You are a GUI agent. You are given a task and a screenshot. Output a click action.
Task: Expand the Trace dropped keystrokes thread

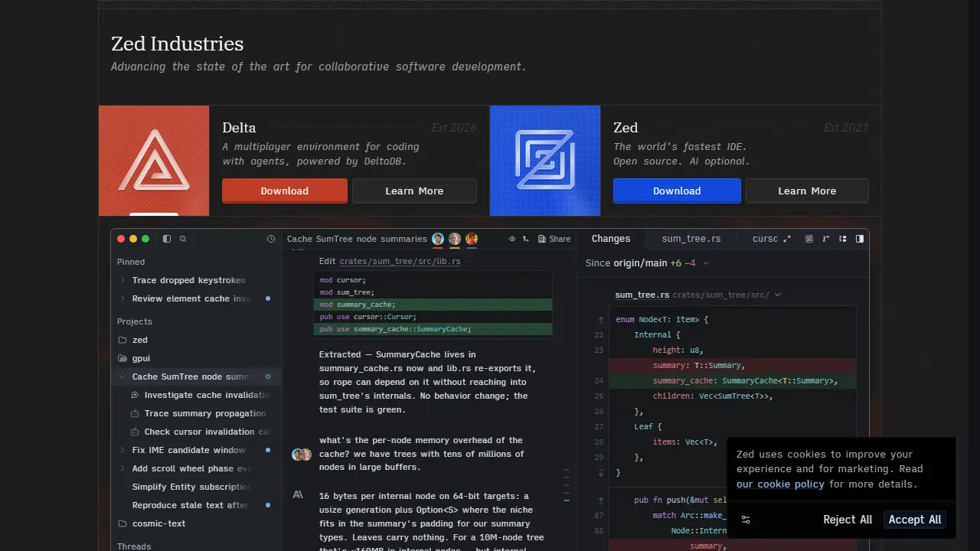pyautogui.click(x=122, y=280)
